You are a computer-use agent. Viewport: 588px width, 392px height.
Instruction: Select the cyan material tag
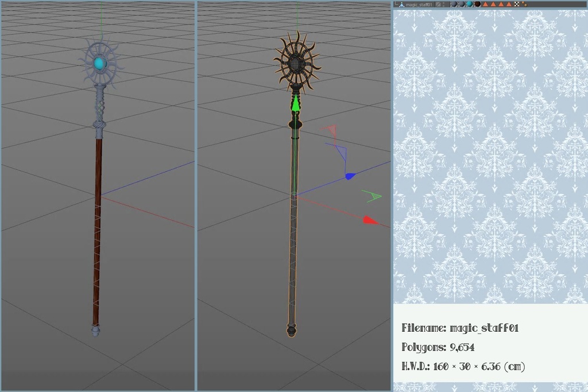tap(470, 4)
